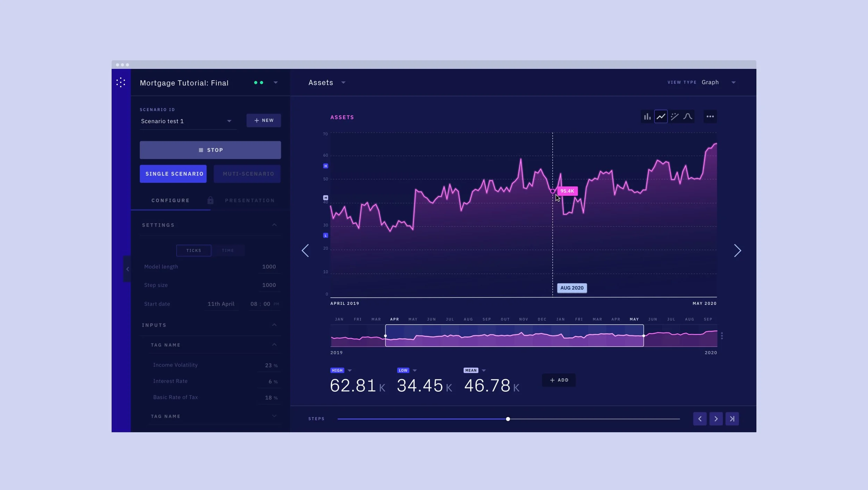Select the scatter plot view icon

[675, 117]
